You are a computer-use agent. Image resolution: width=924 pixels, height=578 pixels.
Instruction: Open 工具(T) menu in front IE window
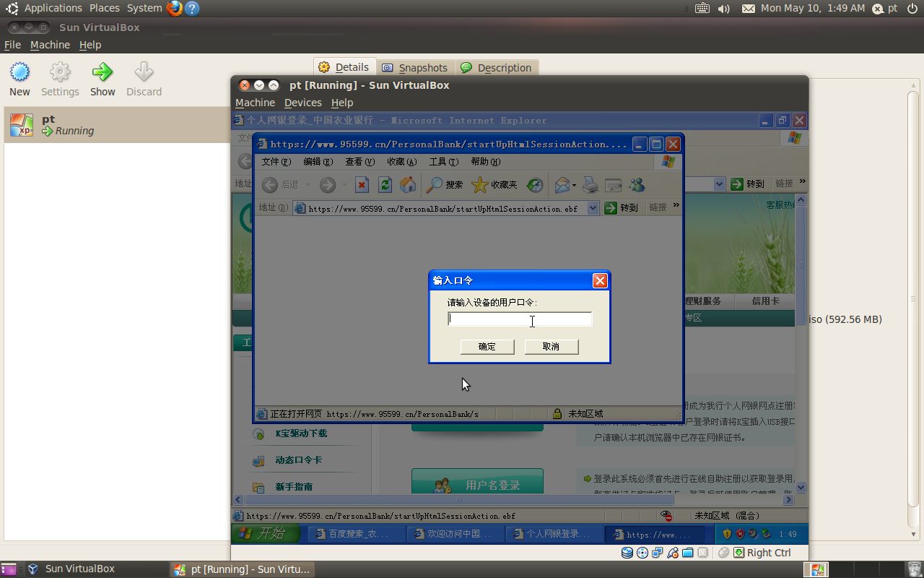pos(443,162)
